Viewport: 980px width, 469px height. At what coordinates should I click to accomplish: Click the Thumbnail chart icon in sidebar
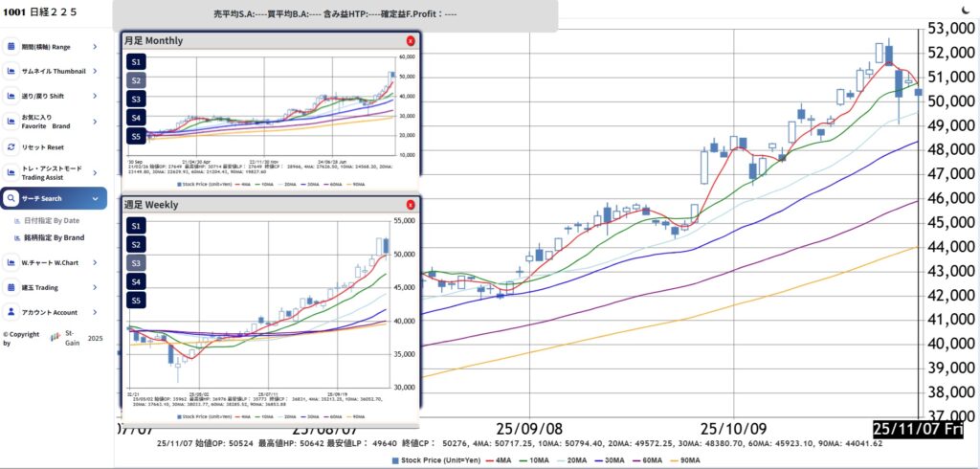coord(11,71)
